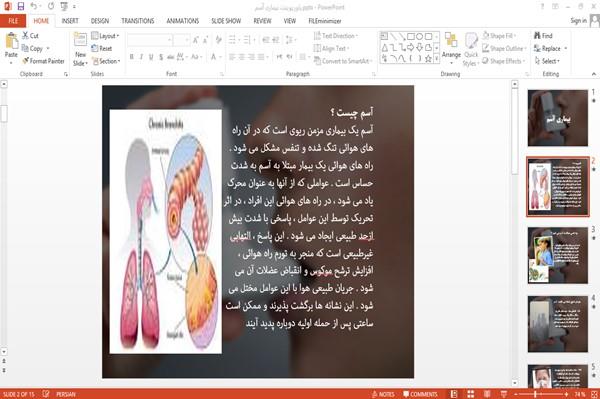The width and height of the screenshot is (600, 399).
Task: Click PERSIAN language indicator in status bar
Action: (x=66, y=394)
